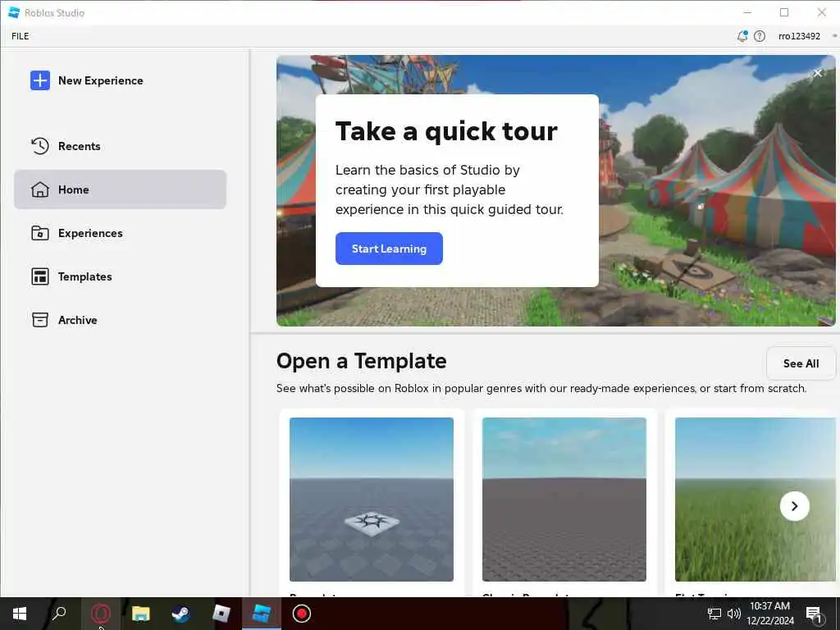The height and width of the screenshot is (630, 840).
Task: Open the Windows Start menu
Action: point(20,614)
